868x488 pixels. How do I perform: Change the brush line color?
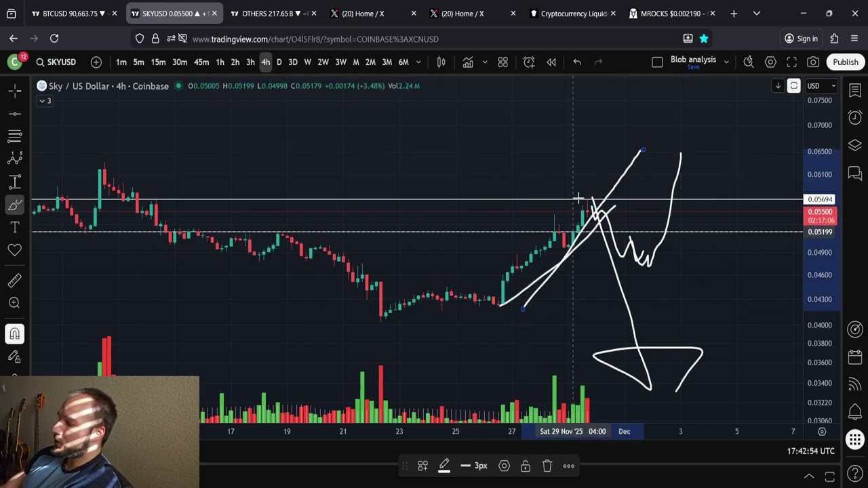[x=444, y=466]
